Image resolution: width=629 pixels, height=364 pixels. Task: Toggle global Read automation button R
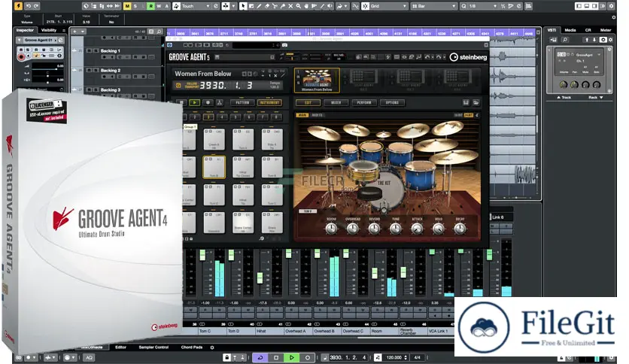(x=150, y=6)
